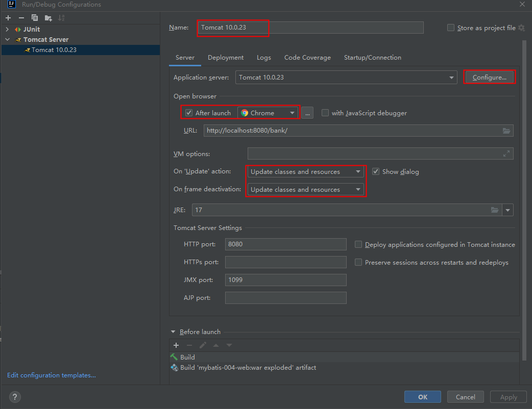
Task: Click the HTTP port field
Action: [x=286, y=244]
